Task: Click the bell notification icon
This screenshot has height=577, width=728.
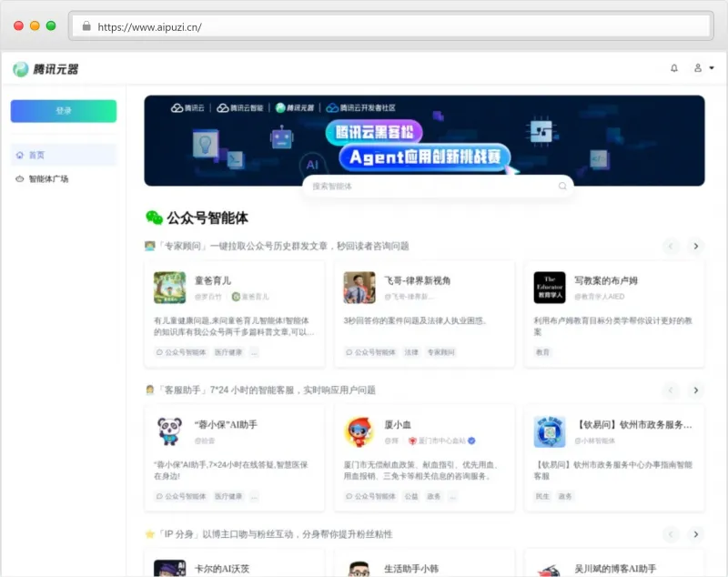Action: click(674, 68)
